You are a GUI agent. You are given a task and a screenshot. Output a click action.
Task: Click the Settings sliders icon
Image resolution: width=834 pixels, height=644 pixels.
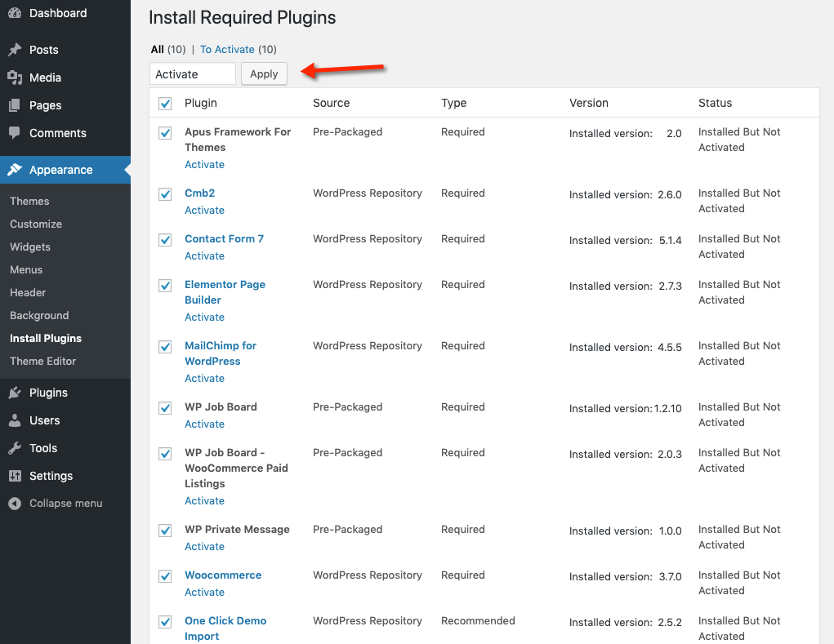[15, 476]
